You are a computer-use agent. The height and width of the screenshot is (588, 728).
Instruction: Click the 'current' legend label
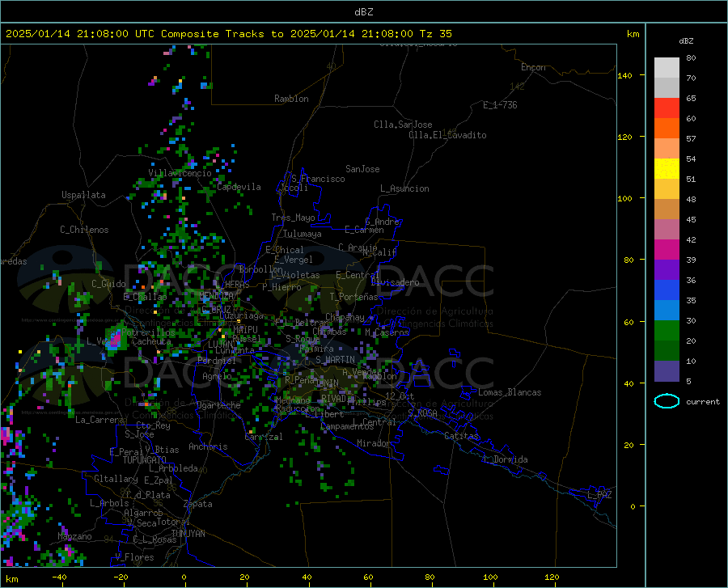click(702, 401)
